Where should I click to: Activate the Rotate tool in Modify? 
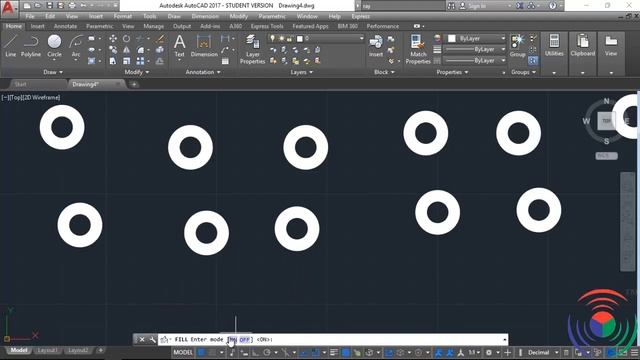tap(127, 38)
